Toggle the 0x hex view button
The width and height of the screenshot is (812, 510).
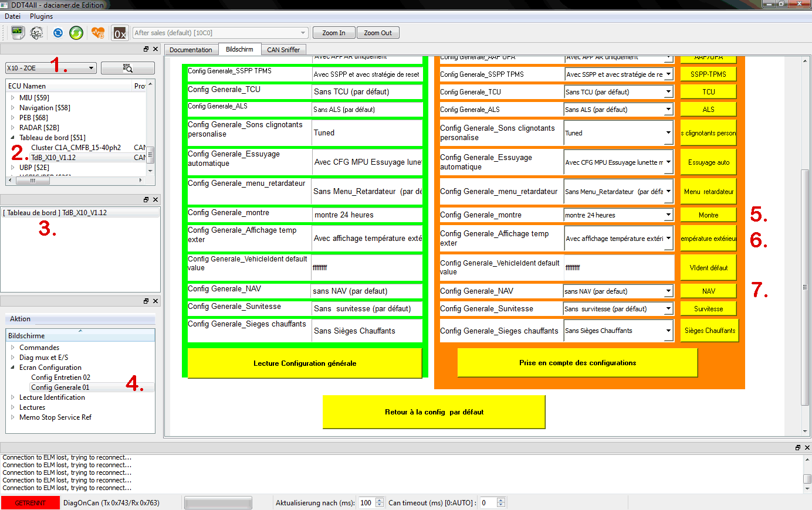[x=120, y=33]
